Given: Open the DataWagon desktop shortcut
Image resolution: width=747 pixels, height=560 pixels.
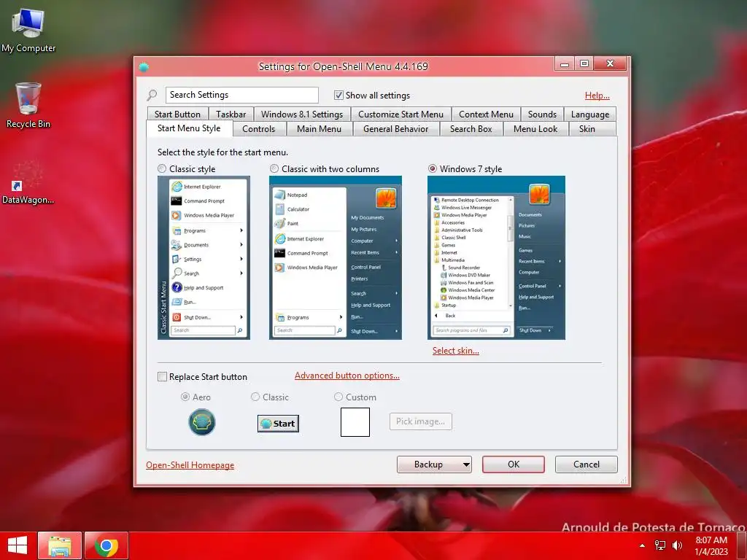Looking at the screenshot, I should click(x=28, y=183).
